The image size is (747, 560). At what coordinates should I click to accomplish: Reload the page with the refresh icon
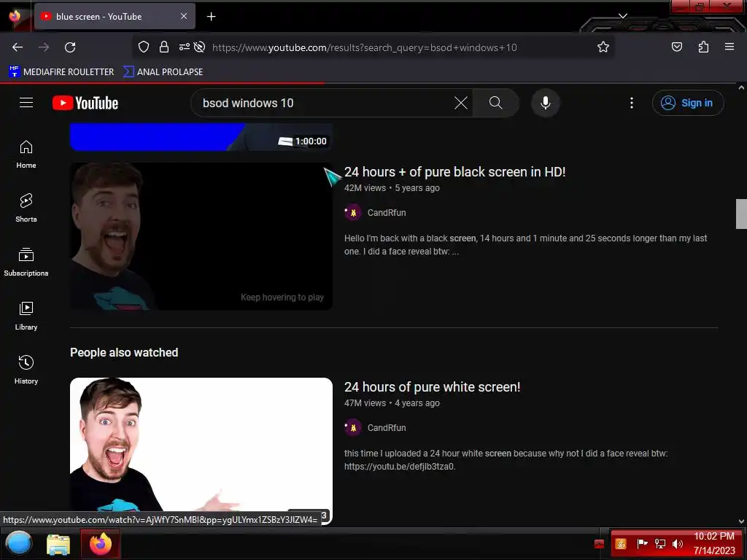(x=70, y=47)
